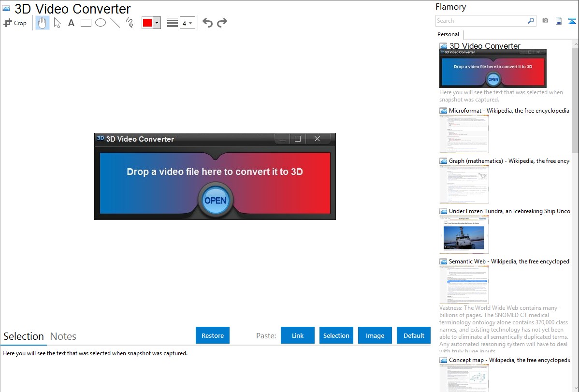
Task: Click the snapshot icon beside Semantic Web title
Action: (x=443, y=261)
